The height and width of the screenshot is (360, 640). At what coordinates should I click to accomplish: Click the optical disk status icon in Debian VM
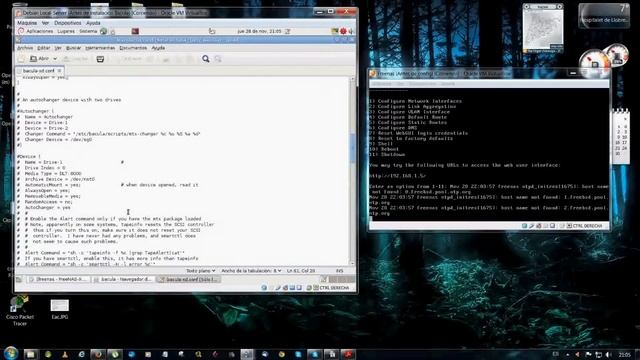[271, 288]
